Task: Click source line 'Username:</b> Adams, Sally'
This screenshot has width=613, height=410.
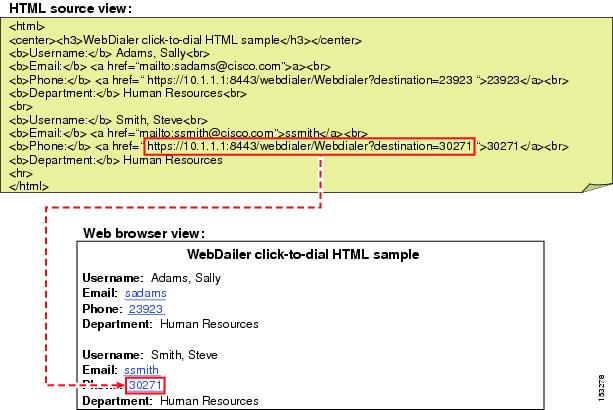Action: pos(109,53)
